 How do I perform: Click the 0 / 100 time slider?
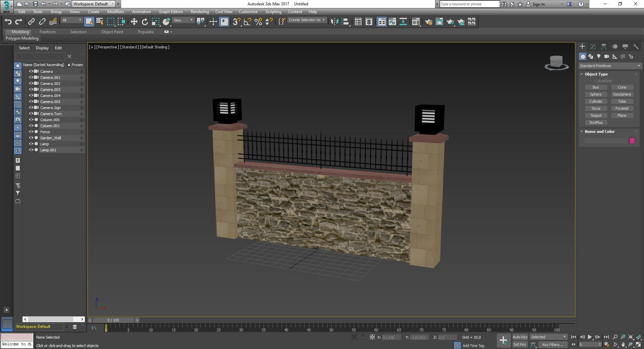tap(113, 320)
